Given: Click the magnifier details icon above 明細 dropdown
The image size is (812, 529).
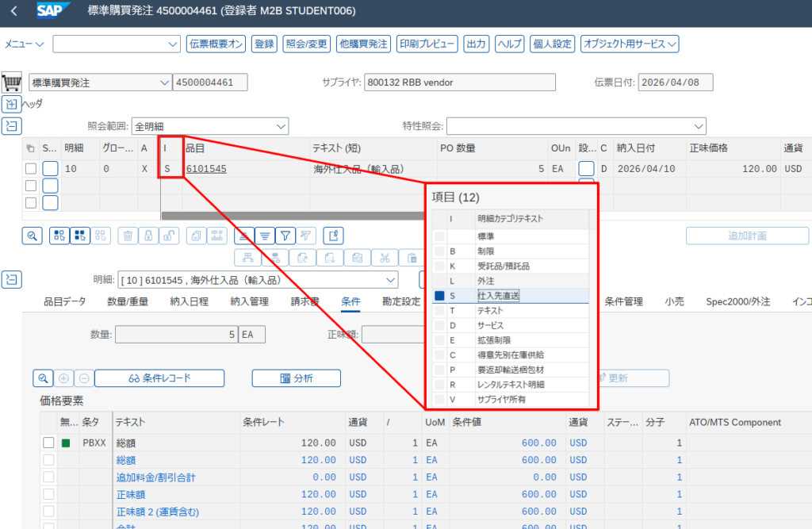Looking at the screenshot, I should pos(33,236).
